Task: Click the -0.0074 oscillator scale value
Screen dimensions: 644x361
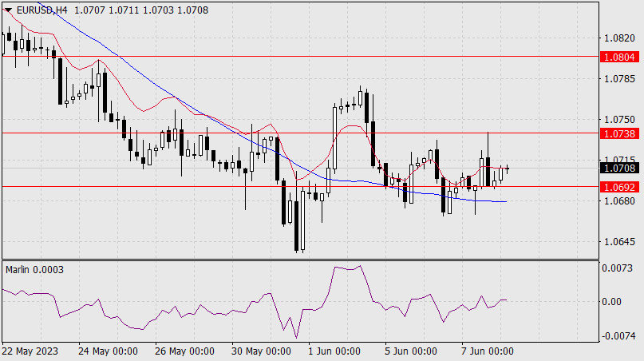Action: [x=618, y=336]
